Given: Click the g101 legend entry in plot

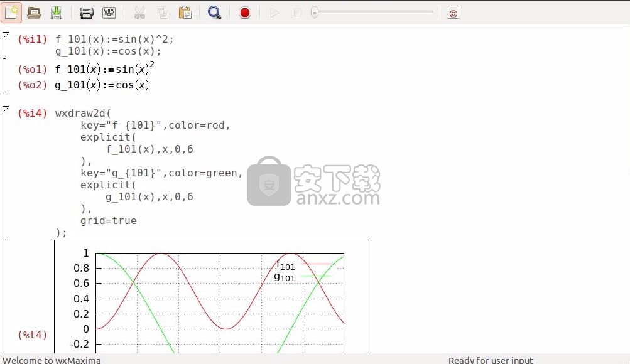Looking at the screenshot, I should [303, 277].
